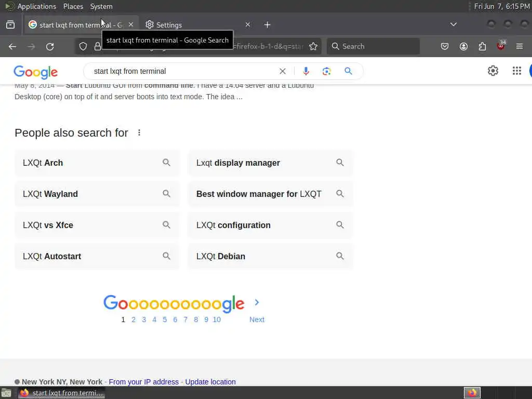Open options beside People also search for
The width and height of the screenshot is (532, 399).
[x=139, y=132]
